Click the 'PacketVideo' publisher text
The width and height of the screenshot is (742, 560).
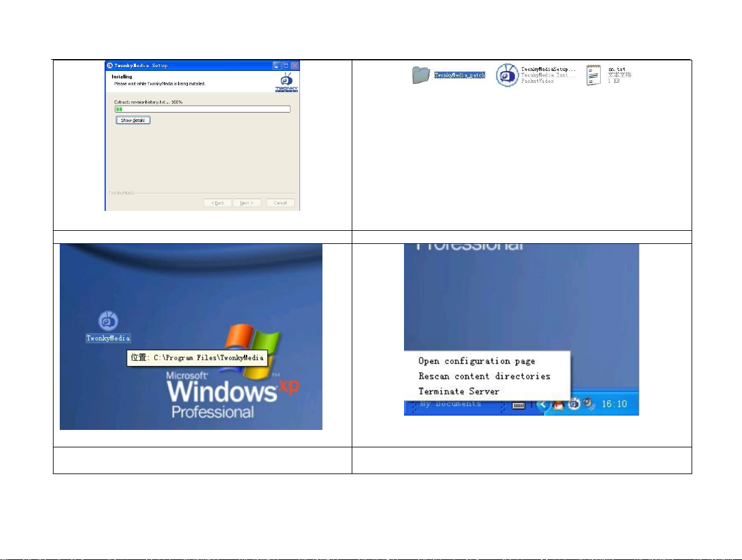point(537,81)
